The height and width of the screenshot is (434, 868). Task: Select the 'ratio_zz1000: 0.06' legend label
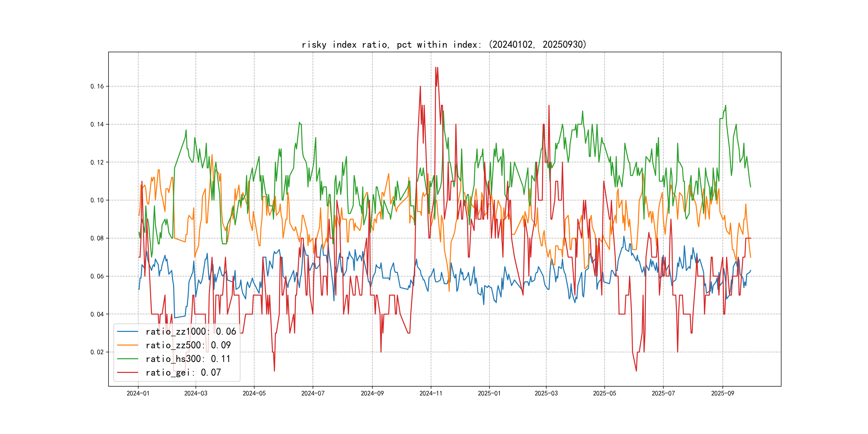coord(191,332)
